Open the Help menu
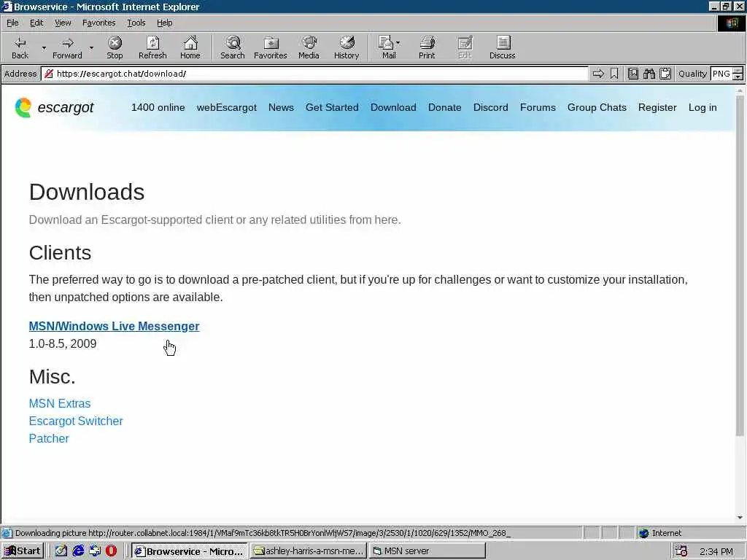 click(x=164, y=23)
